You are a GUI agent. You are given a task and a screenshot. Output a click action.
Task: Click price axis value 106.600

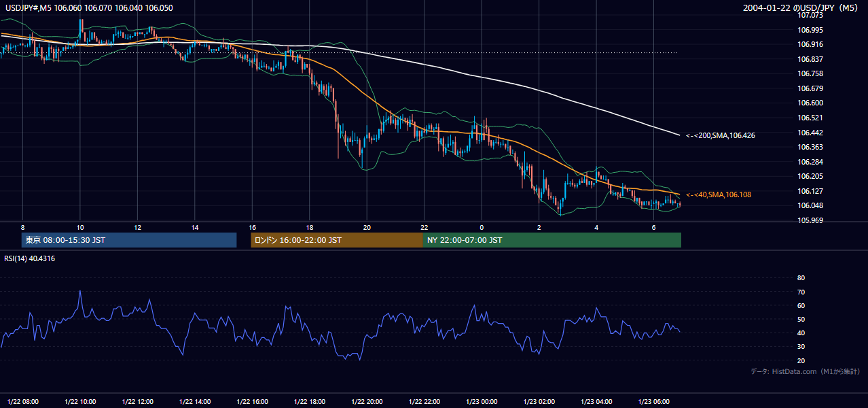click(810, 103)
